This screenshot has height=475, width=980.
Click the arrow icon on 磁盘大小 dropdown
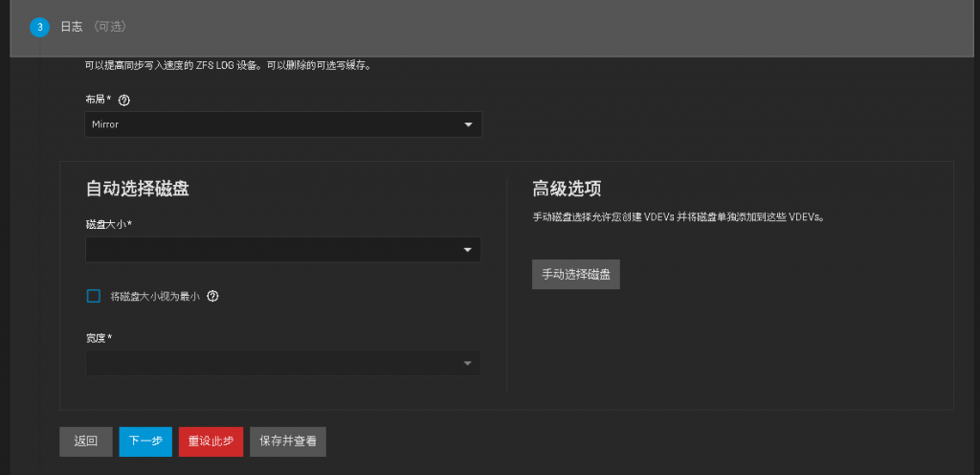pos(468,250)
